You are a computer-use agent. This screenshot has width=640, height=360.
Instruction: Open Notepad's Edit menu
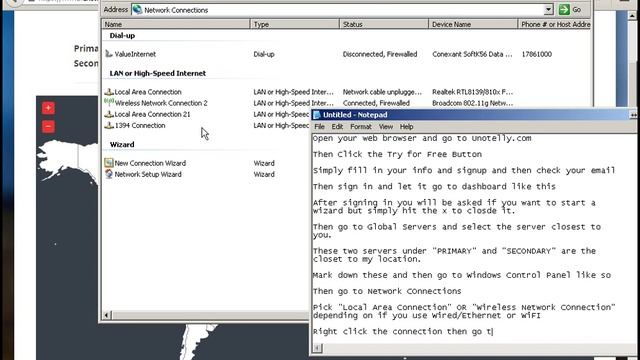click(x=337, y=127)
